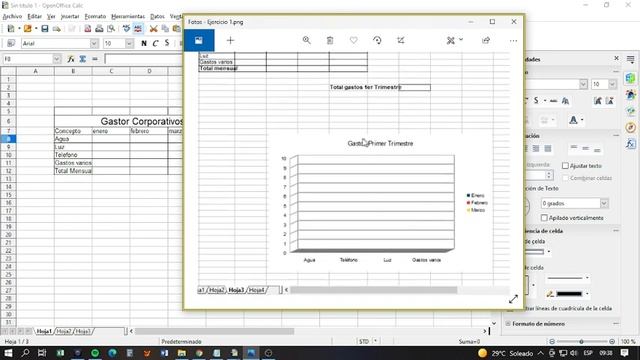The image size is (640, 360).
Task: Open taskbar Search magnifier
Action: click(x=25, y=353)
